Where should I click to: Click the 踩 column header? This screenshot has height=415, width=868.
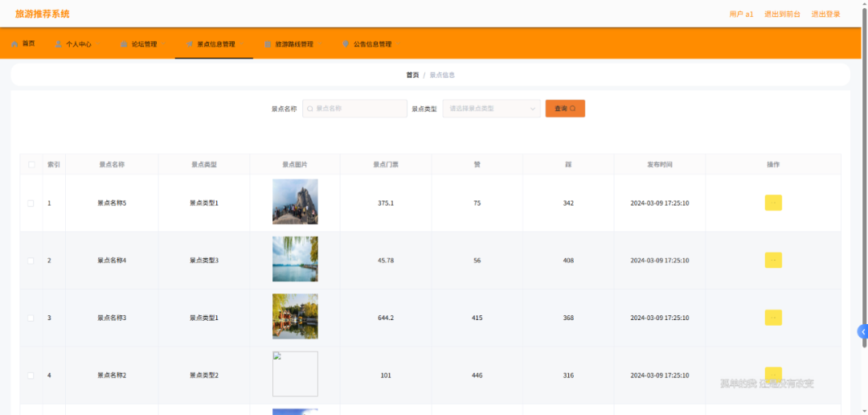point(568,165)
